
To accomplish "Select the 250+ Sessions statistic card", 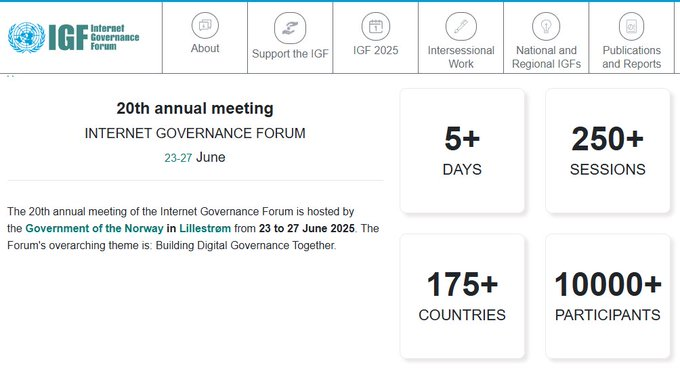I will (608, 151).
